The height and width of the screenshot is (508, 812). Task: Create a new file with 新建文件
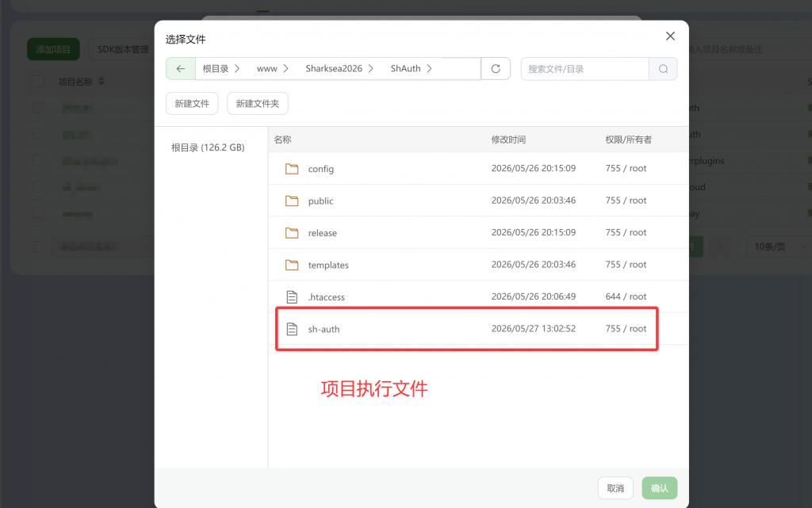click(x=192, y=104)
